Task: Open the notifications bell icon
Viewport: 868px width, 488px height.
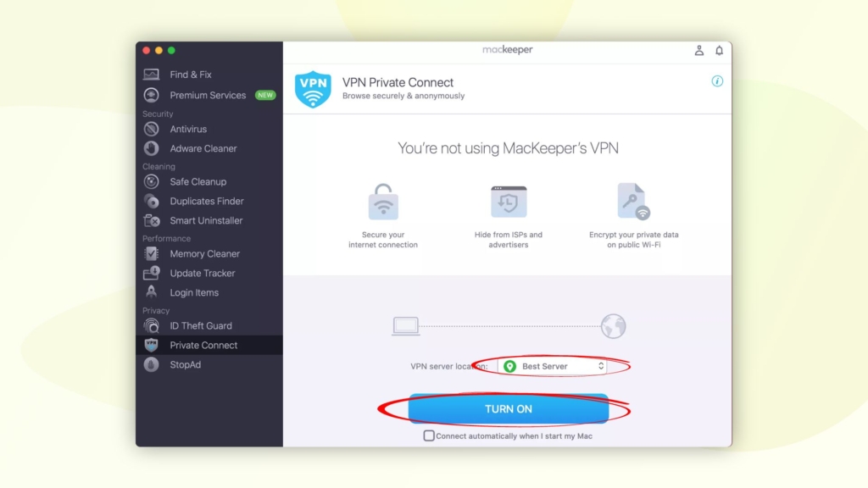Action: tap(719, 50)
